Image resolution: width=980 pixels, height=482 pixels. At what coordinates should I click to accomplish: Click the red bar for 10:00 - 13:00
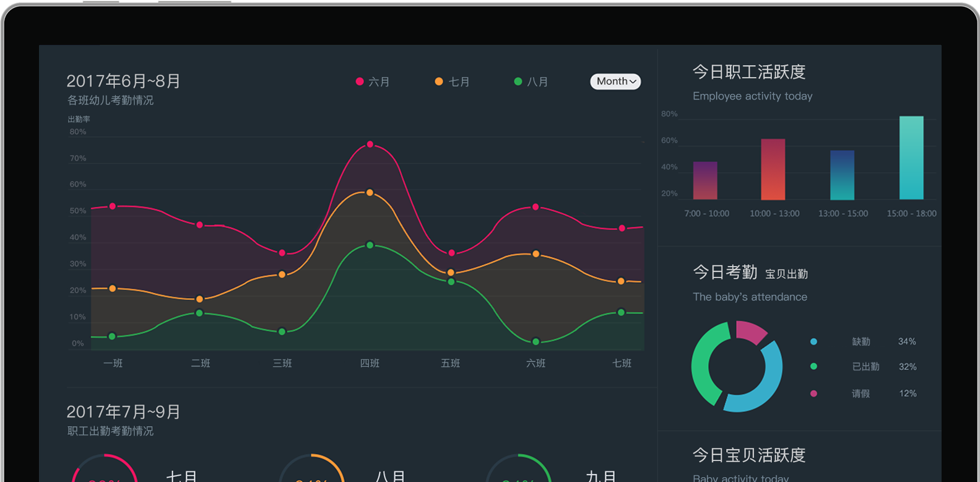pyautogui.click(x=773, y=169)
